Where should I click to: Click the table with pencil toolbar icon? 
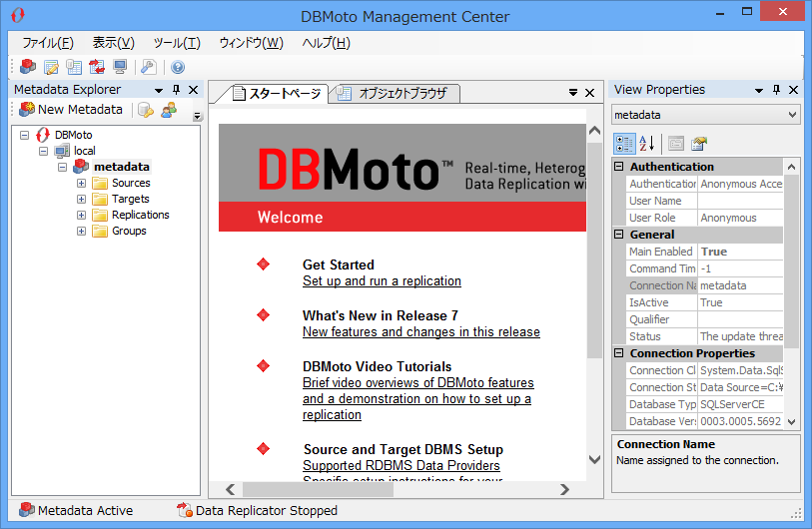[51, 67]
